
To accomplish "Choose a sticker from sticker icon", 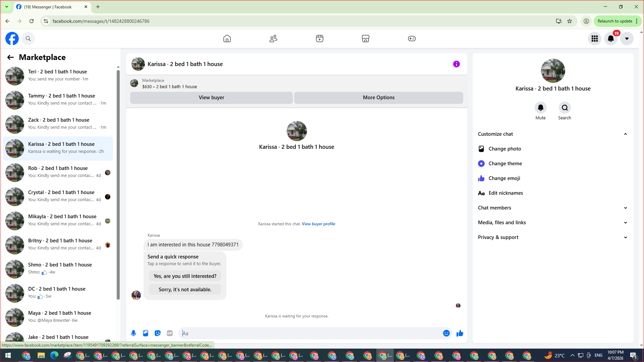I will pos(158,333).
